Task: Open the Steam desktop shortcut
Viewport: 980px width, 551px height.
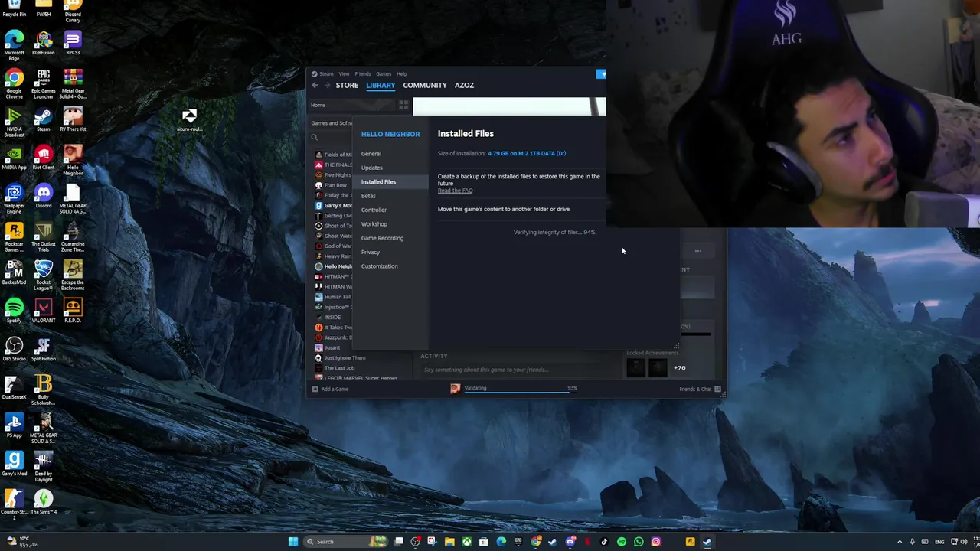Action: (x=44, y=119)
